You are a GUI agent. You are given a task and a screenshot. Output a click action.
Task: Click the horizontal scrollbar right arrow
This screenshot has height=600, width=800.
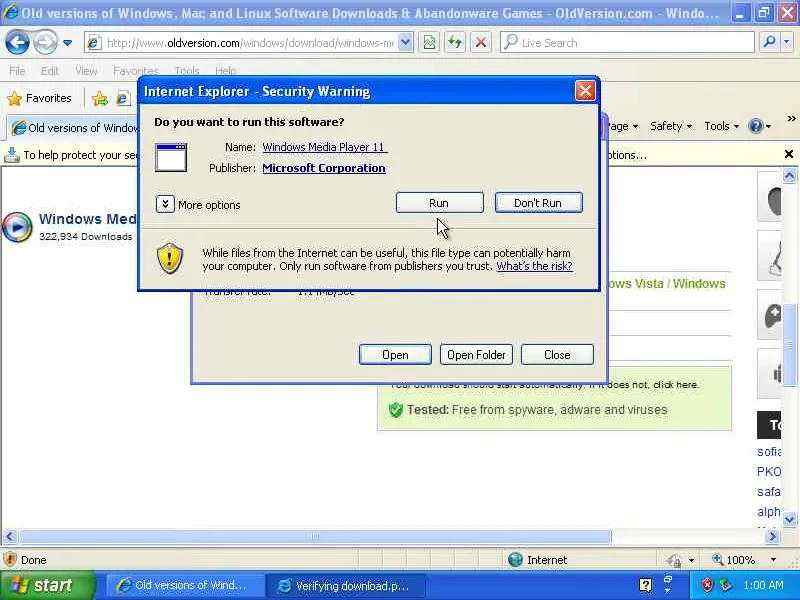tap(772, 536)
